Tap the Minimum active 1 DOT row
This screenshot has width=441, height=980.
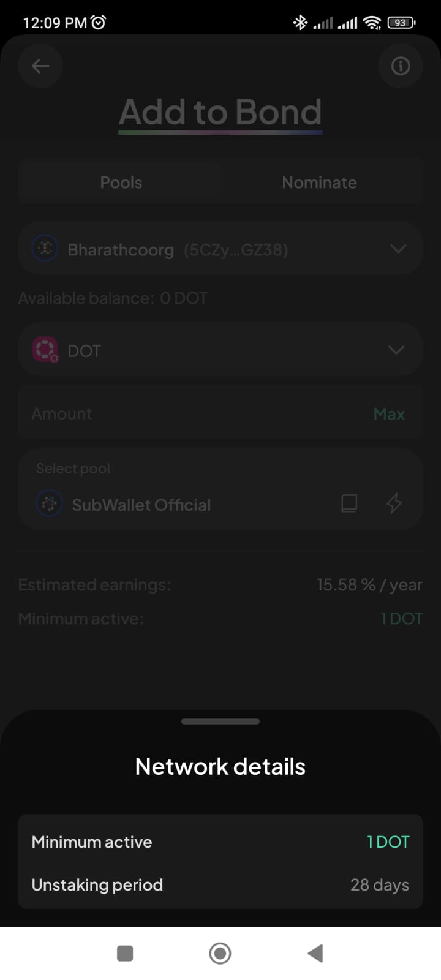[x=221, y=842]
